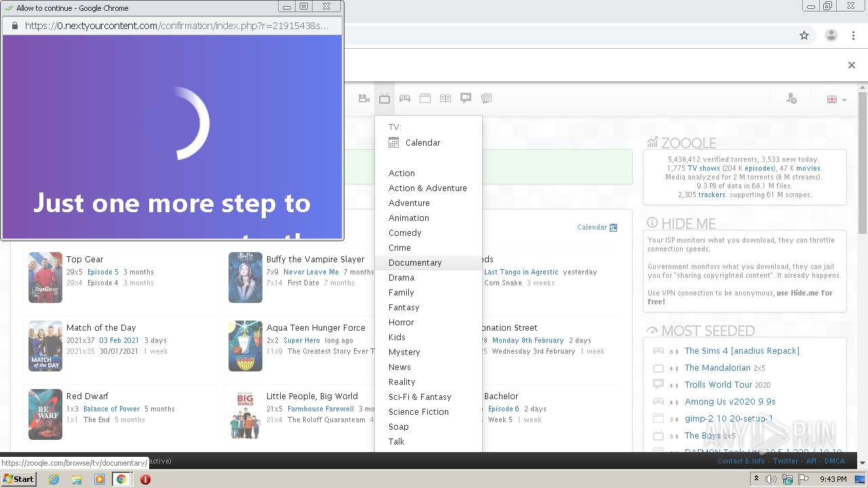Select Adventure genre in TV menu
This screenshot has width=868, height=488.
pyautogui.click(x=409, y=203)
